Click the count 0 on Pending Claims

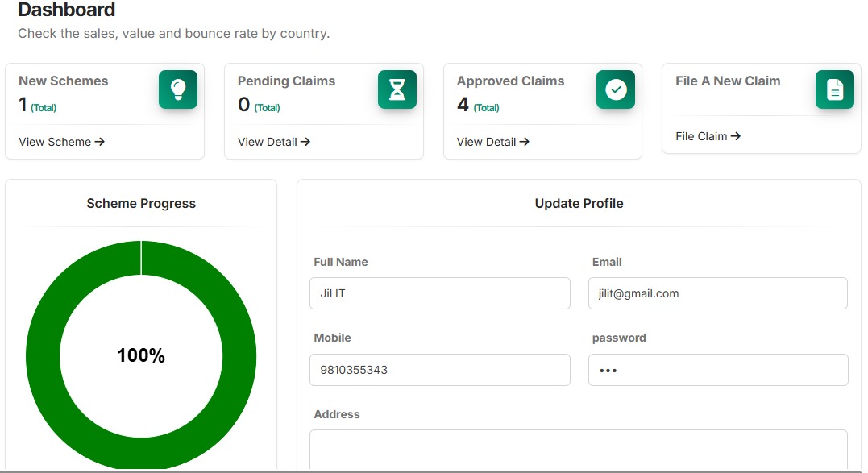tap(243, 104)
